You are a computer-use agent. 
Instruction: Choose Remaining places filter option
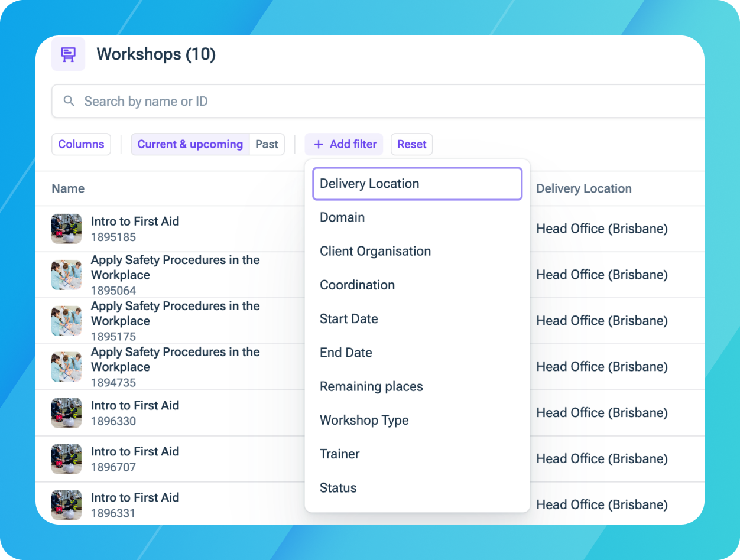[x=417, y=386]
